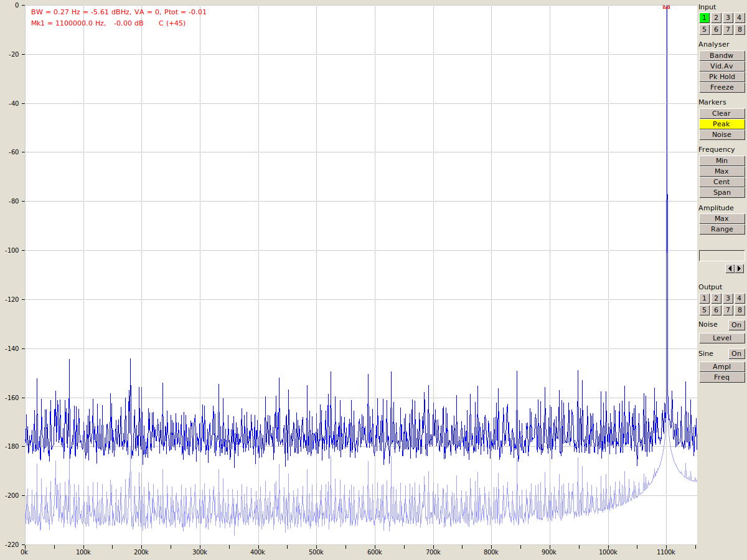Select Input channel 5
This screenshot has height=560, width=747.
pos(704,30)
